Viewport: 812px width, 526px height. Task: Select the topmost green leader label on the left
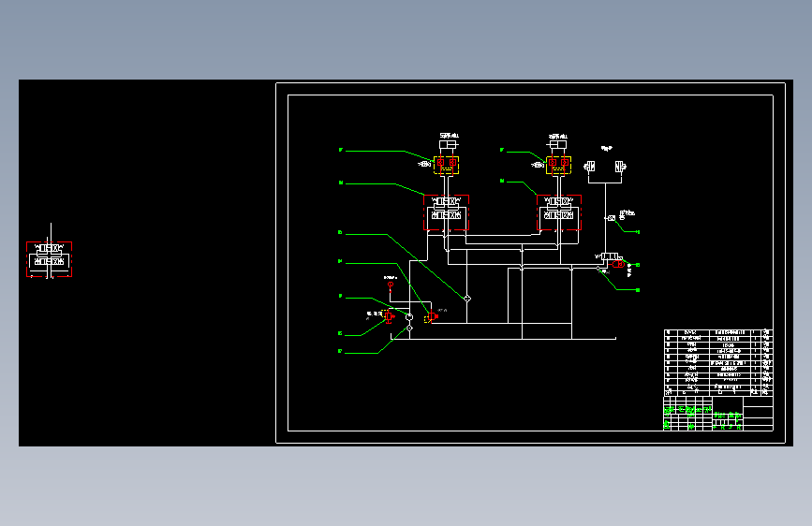coord(341,150)
